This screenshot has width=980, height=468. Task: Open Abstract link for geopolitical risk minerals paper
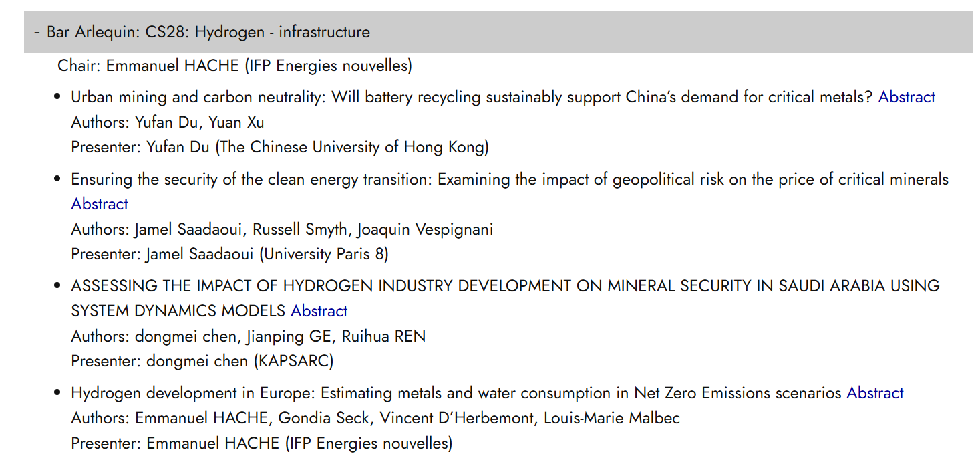pyautogui.click(x=100, y=204)
